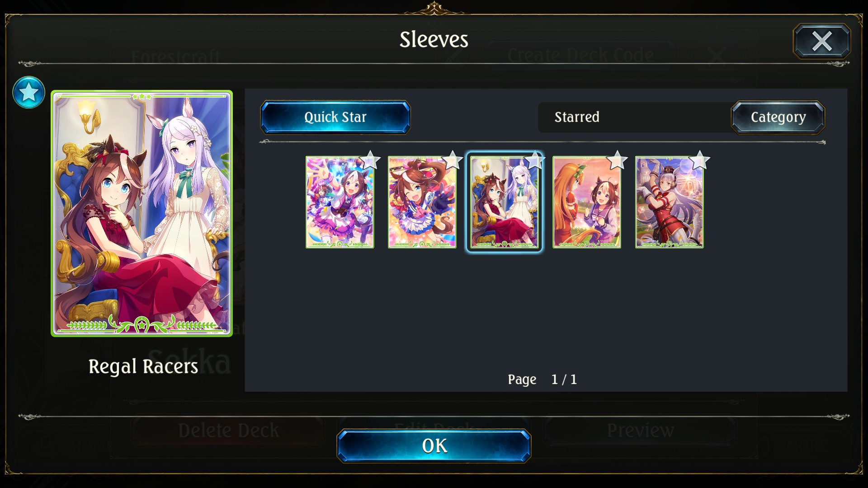
Task: Close the Sleeves dialog with X
Action: 822,41
